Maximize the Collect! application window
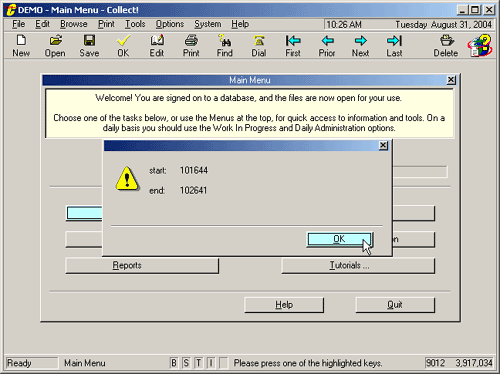Screen dimensions: 500x374 [475, 10]
